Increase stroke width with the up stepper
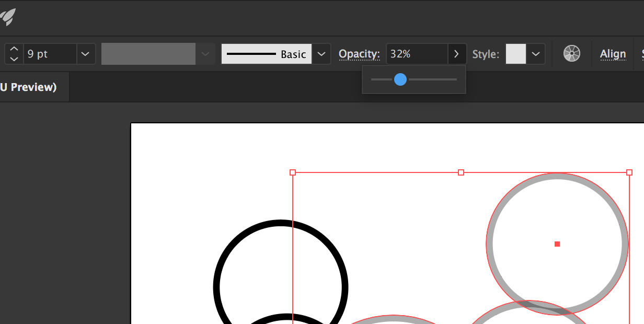Image resolution: width=644 pixels, height=324 pixels. [14, 49]
